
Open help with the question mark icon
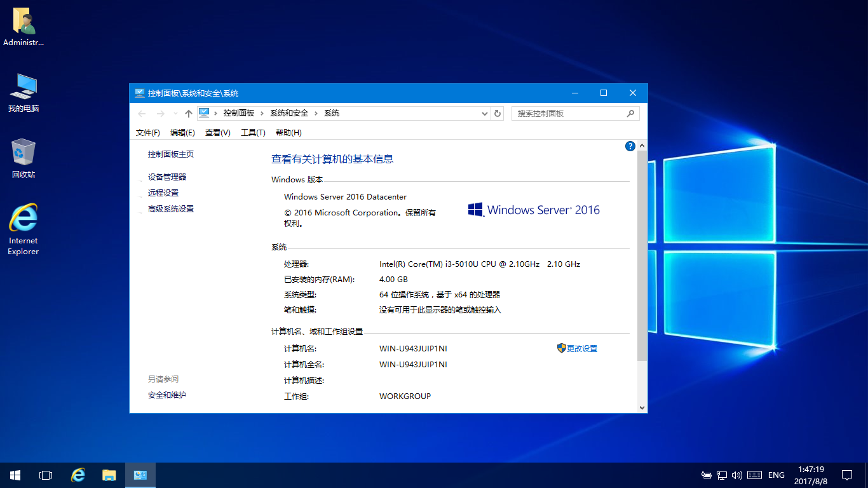click(x=630, y=146)
